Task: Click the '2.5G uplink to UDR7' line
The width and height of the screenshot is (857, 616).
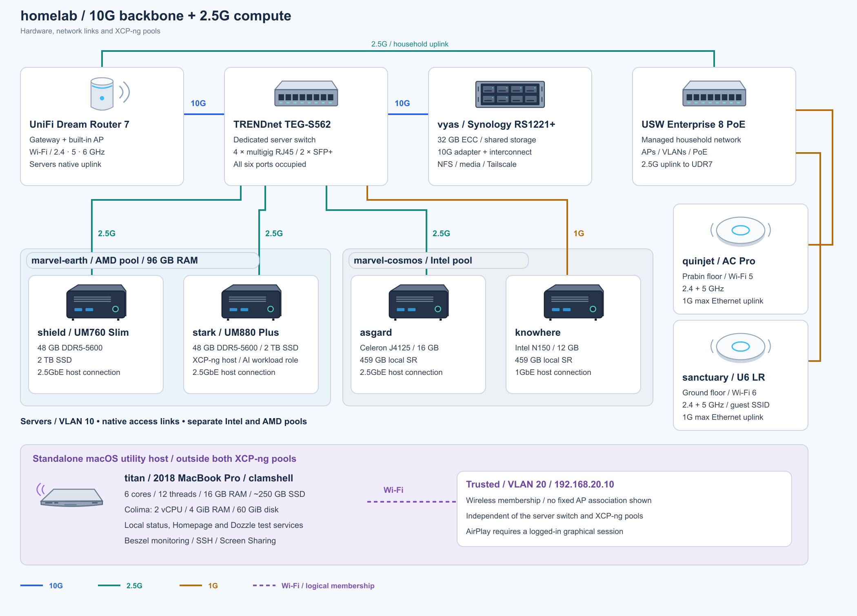Action: [677, 164]
